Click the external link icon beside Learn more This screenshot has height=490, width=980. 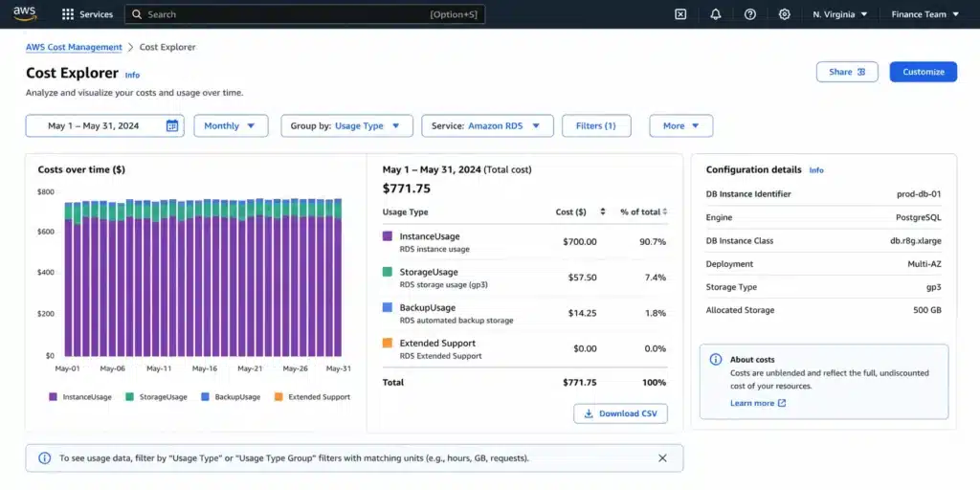point(781,403)
